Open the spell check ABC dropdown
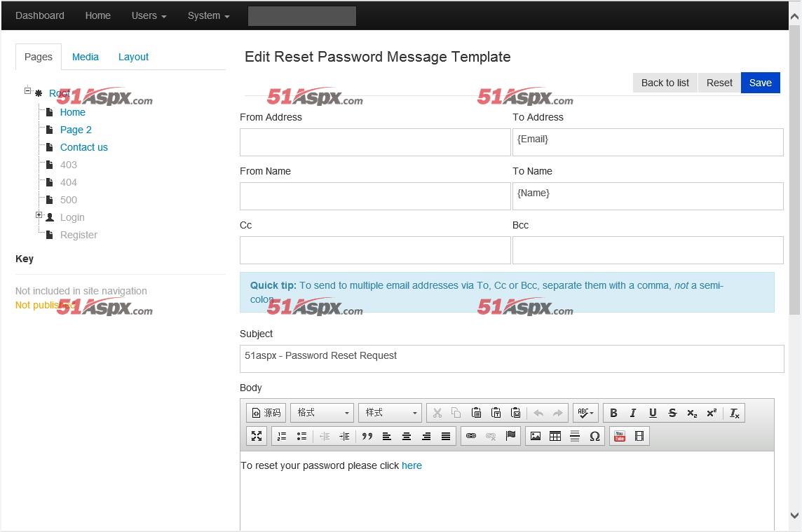Viewport: 802px width, 532px height. tap(585, 413)
